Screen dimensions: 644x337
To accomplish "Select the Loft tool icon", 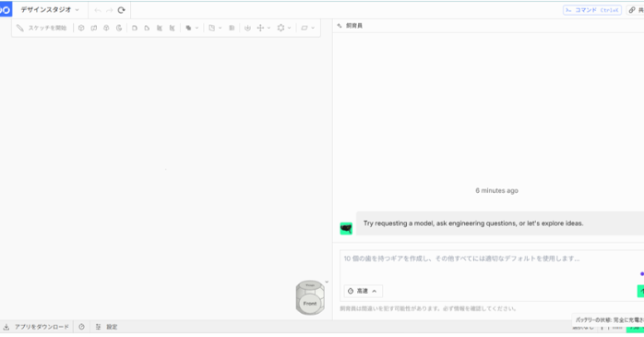I will (106, 28).
